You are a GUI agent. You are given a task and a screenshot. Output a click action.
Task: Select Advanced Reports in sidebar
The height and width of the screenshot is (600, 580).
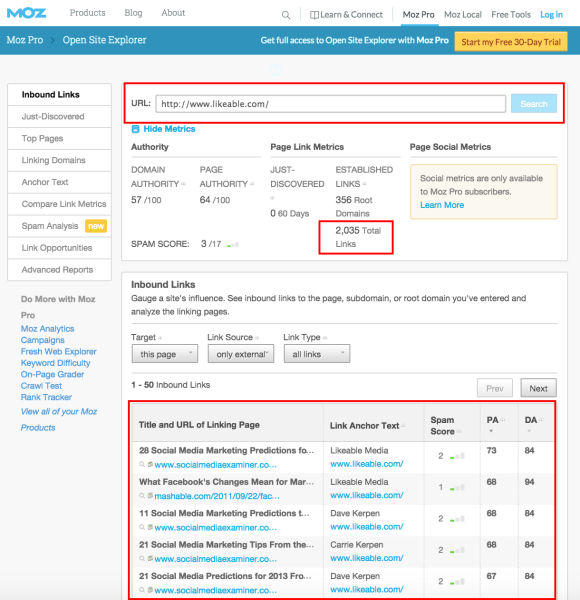[59, 270]
